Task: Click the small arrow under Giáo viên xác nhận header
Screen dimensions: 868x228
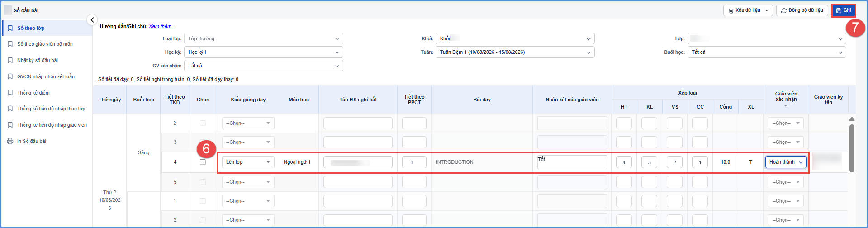Action: [x=786, y=106]
